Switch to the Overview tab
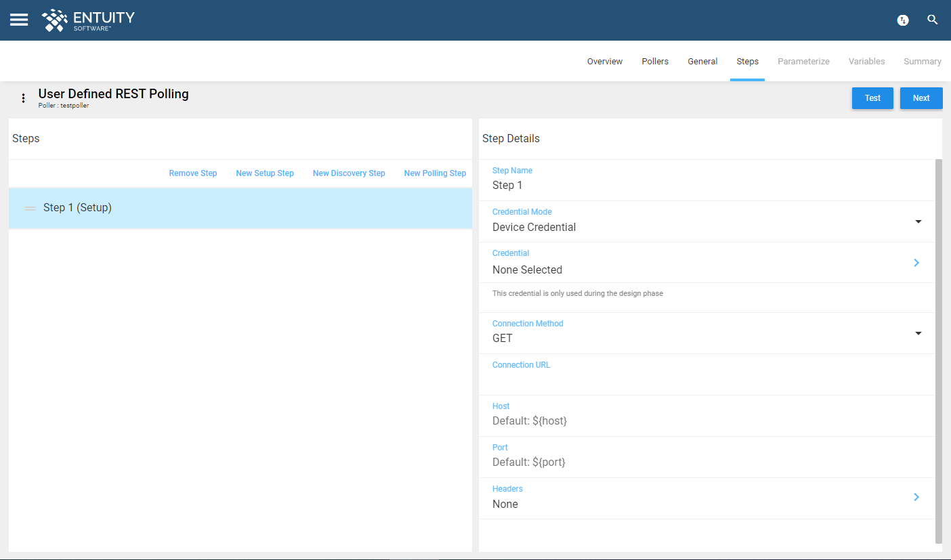The height and width of the screenshot is (560, 951). click(605, 62)
